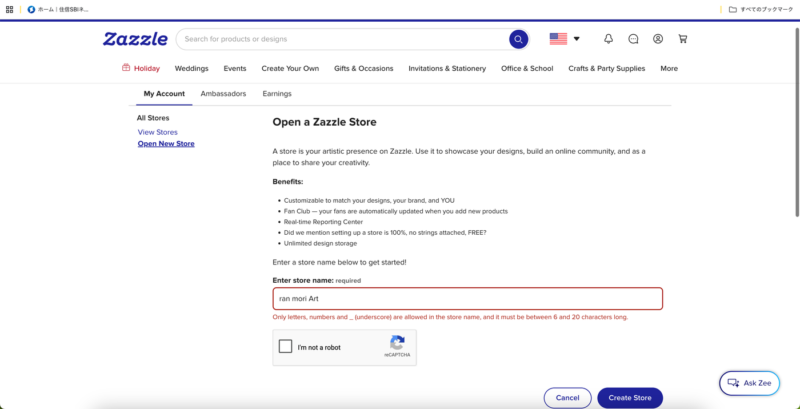Click the Cancel button
This screenshot has height=409, width=800.
click(x=567, y=398)
